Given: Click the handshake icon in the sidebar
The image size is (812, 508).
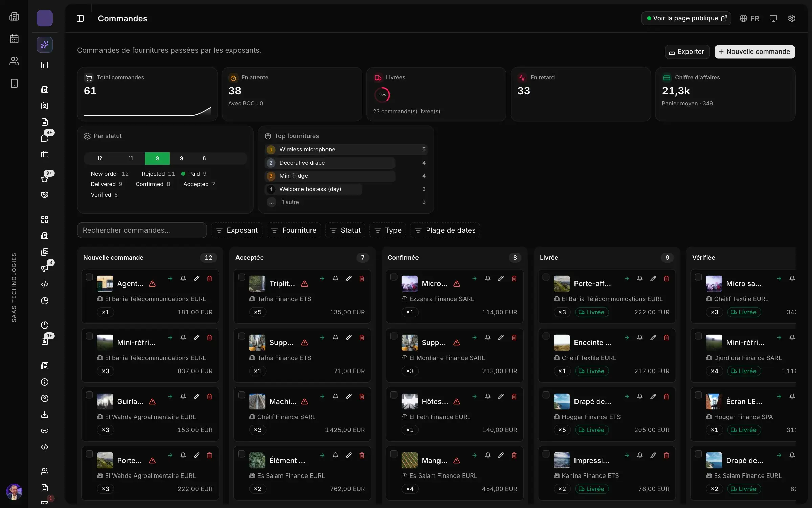Looking at the screenshot, I should click(x=45, y=195).
